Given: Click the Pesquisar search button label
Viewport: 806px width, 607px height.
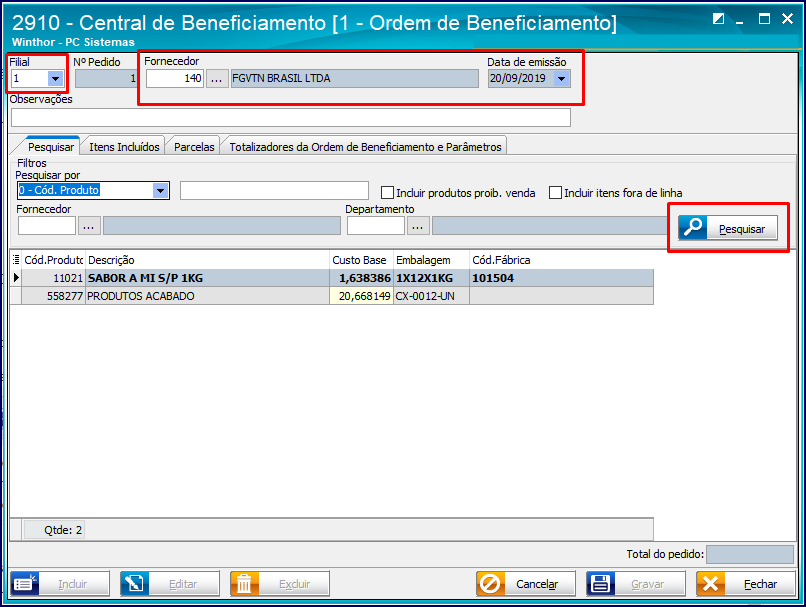Looking at the screenshot, I should 742,229.
